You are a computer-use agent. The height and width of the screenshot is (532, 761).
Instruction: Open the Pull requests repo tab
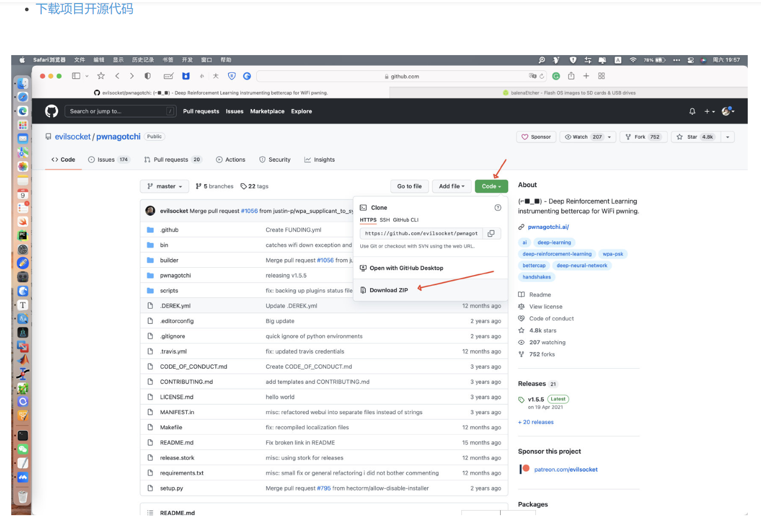pos(173,160)
